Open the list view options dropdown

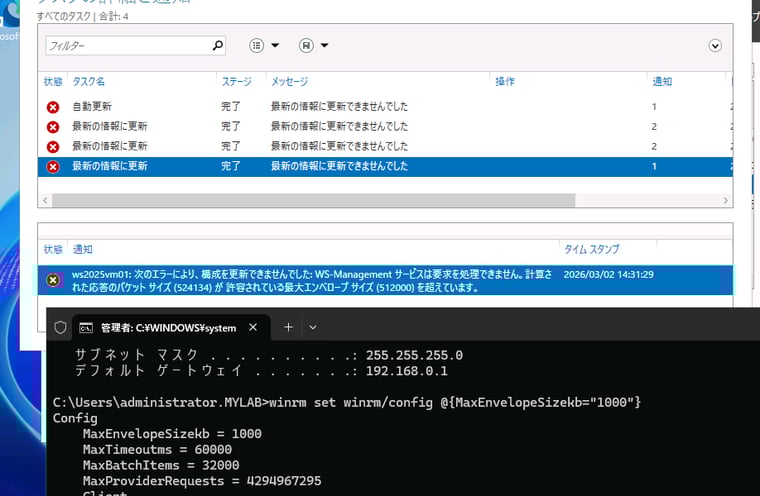264,46
